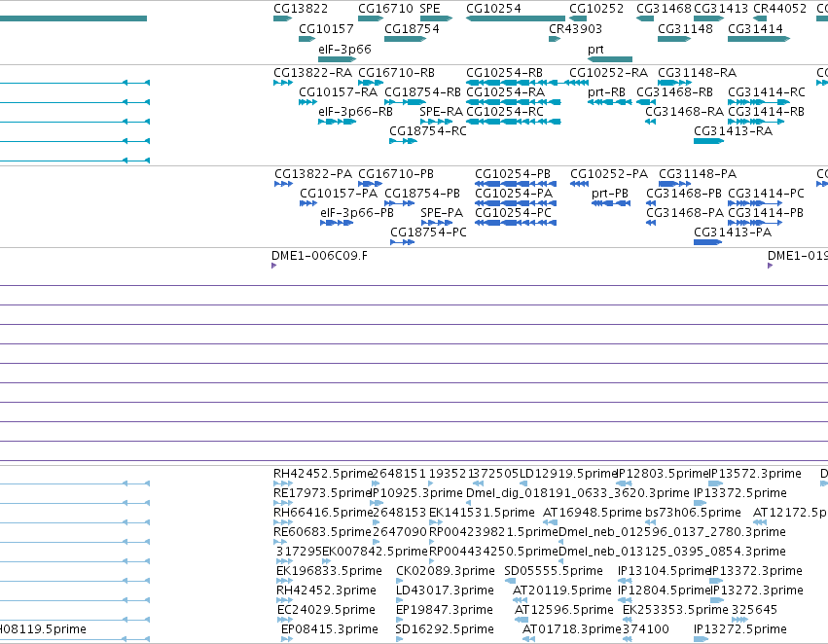
Task: Select the prt gene label
Action: 595,49
